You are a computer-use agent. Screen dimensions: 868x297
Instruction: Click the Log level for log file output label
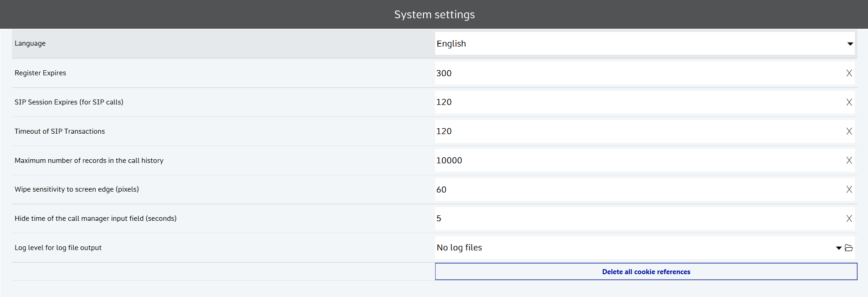tap(58, 248)
